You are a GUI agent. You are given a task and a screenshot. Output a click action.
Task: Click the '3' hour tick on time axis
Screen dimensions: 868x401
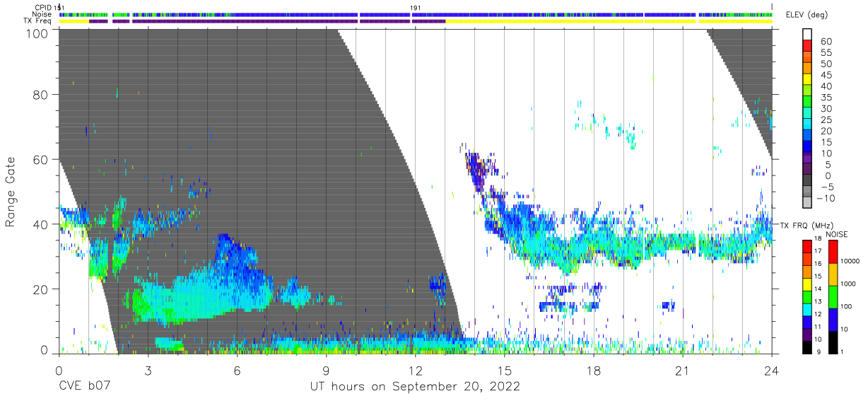pos(148,371)
